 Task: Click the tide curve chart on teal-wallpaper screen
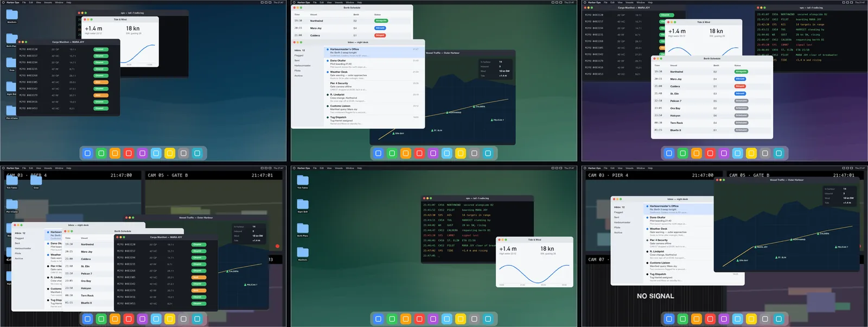(534, 273)
